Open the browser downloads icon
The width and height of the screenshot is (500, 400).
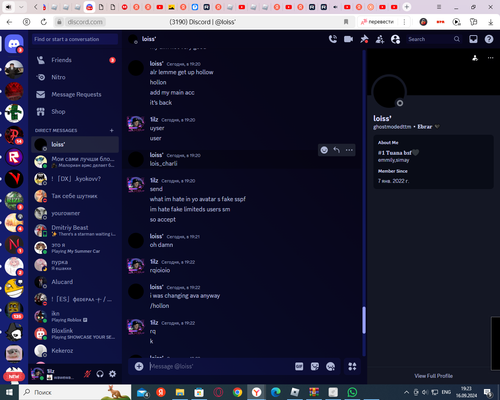[490, 22]
